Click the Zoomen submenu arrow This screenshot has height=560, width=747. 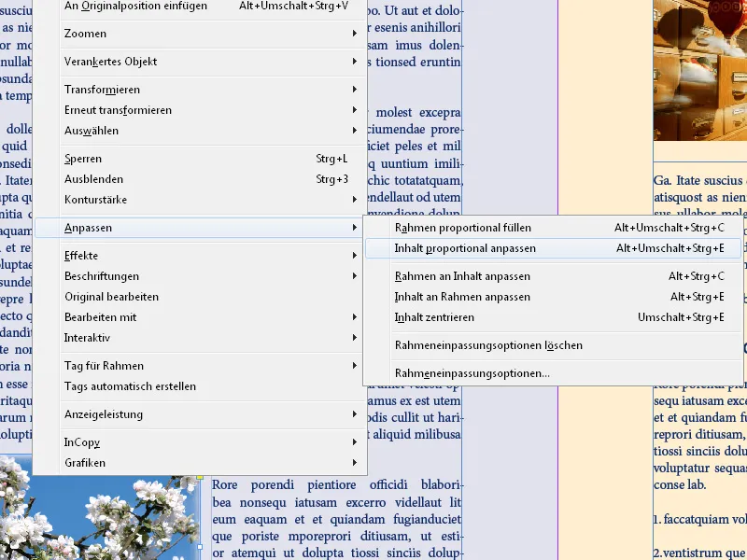(355, 34)
